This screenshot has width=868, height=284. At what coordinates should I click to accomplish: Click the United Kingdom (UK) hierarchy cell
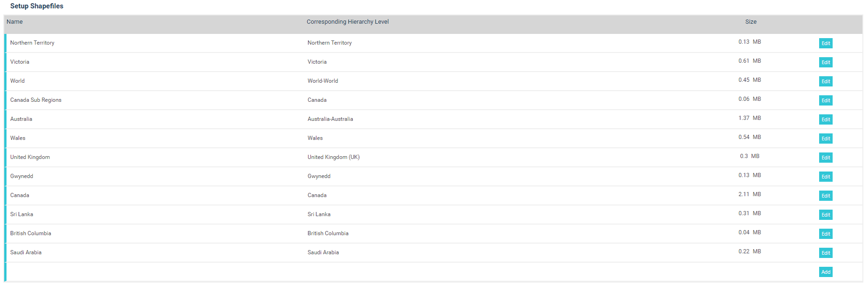333,157
